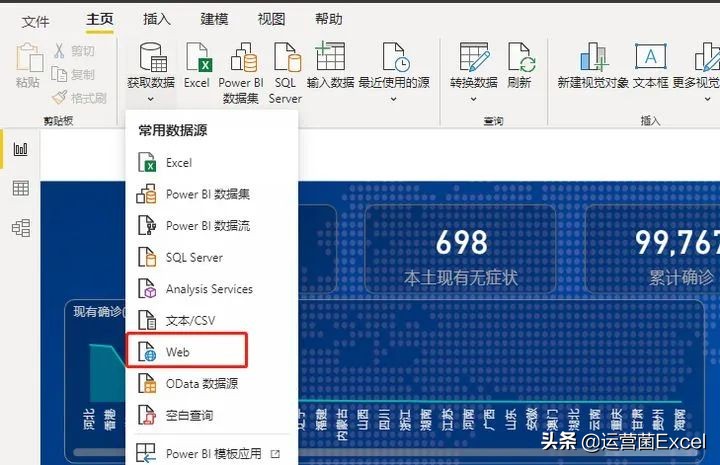Choose Analysis Services data source
This screenshot has width=720, height=465.
[211, 289]
